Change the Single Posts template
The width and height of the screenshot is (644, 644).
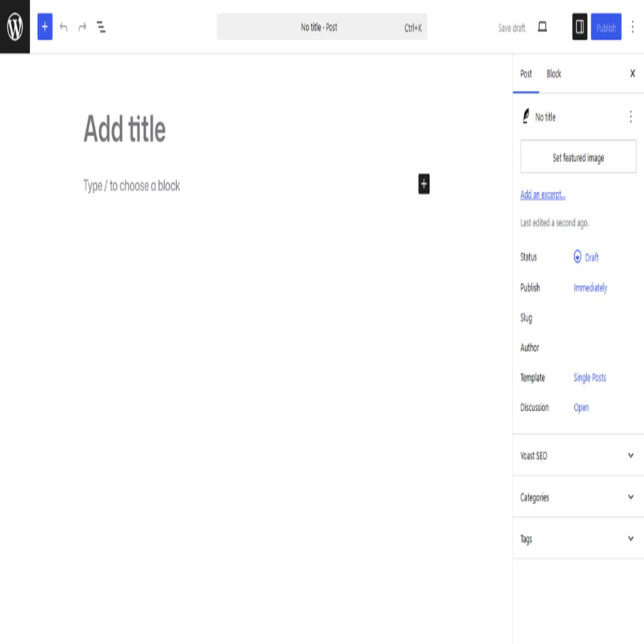click(x=589, y=377)
